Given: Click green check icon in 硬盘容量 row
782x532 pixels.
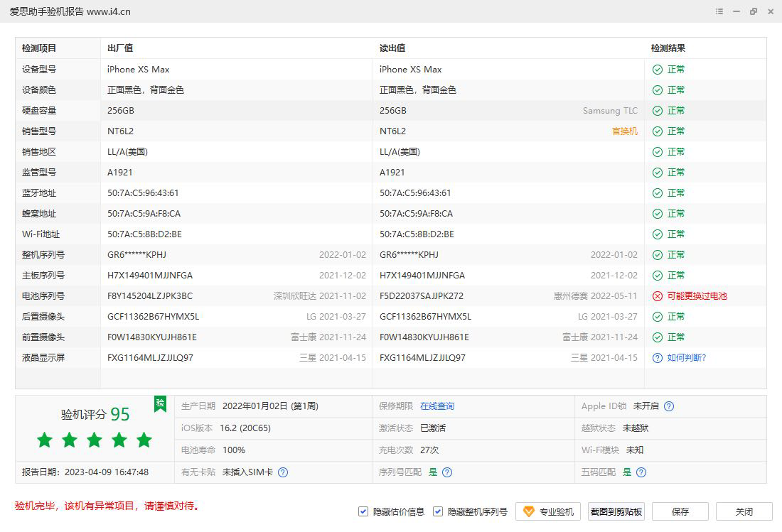Looking at the screenshot, I should pyautogui.click(x=658, y=111).
